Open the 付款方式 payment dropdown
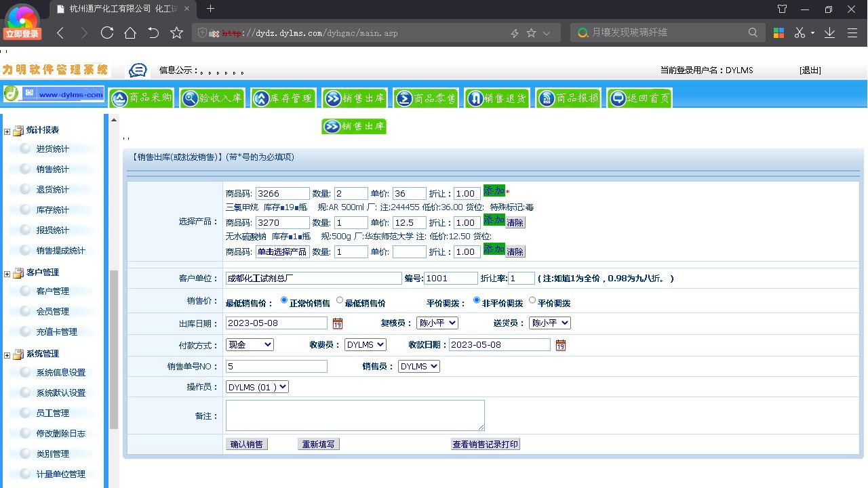 point(250,344)
